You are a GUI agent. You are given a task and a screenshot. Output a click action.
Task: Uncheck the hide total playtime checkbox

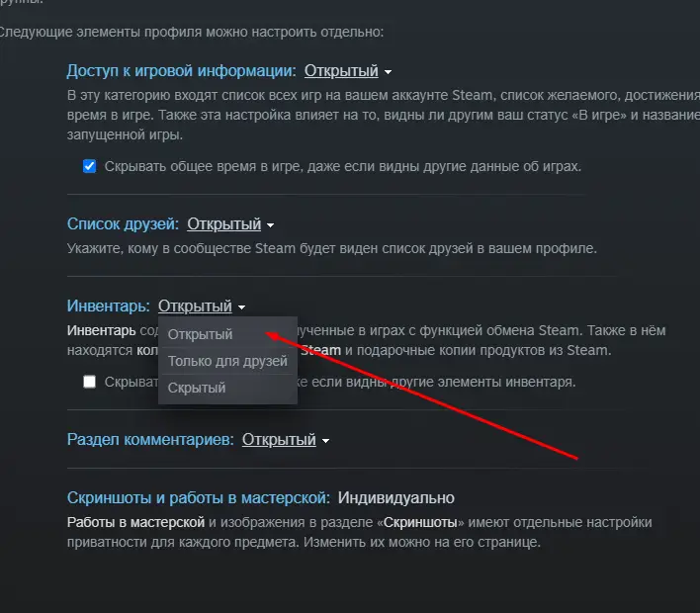tap(89, 166)
